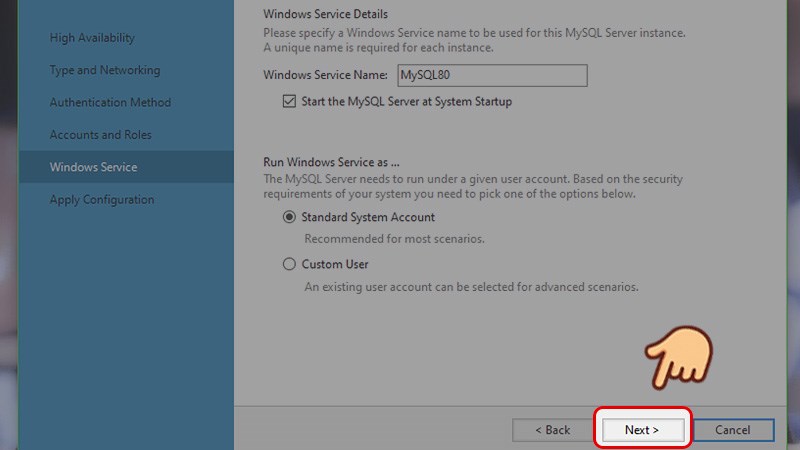The image size is (800, 450).
Task: Go back with the < Back button
Action: click(x=552, y=430)
